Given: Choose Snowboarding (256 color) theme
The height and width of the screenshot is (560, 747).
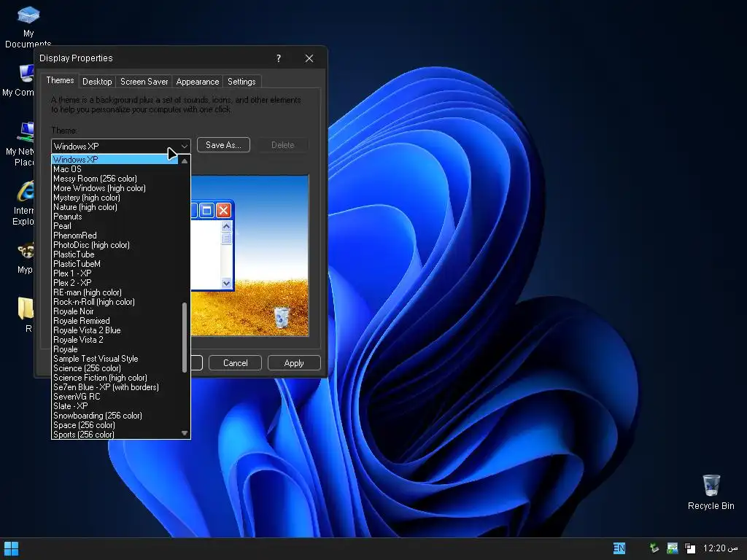Looking at the screenshot, I should 115,416.
